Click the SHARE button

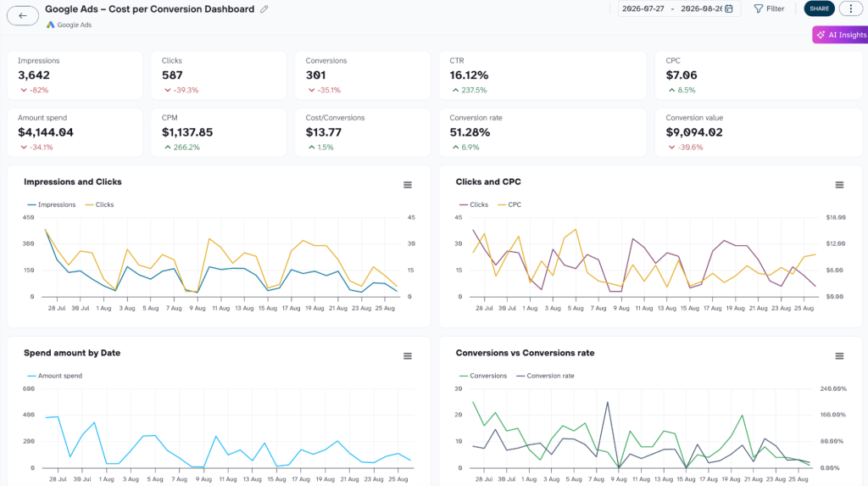coord(819,8)
